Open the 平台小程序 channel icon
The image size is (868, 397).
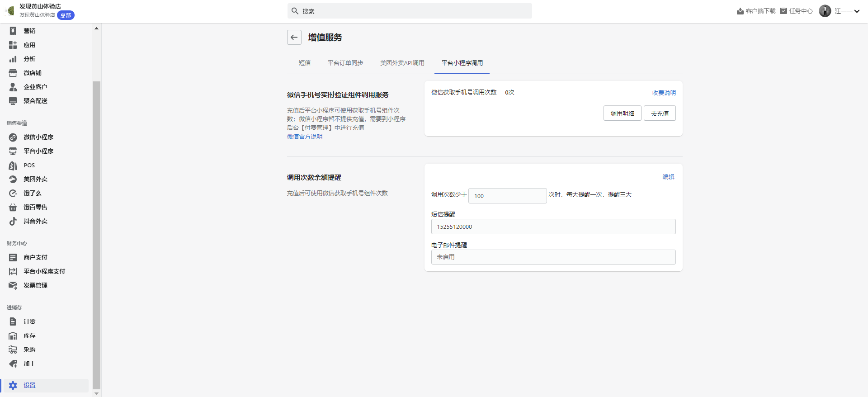pos(13,151)
